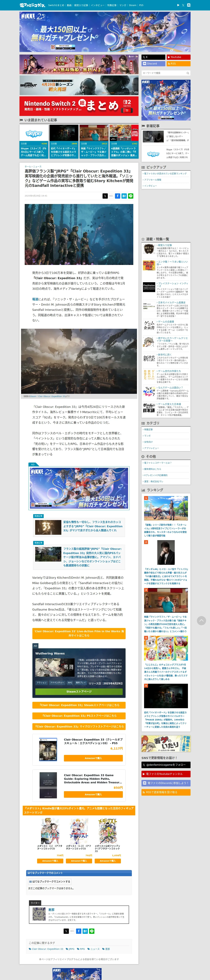Image resolution: width=210 pixels, height=980 pixels.
Task: Click the Discord button in sidebar
Action: (153, 64)
